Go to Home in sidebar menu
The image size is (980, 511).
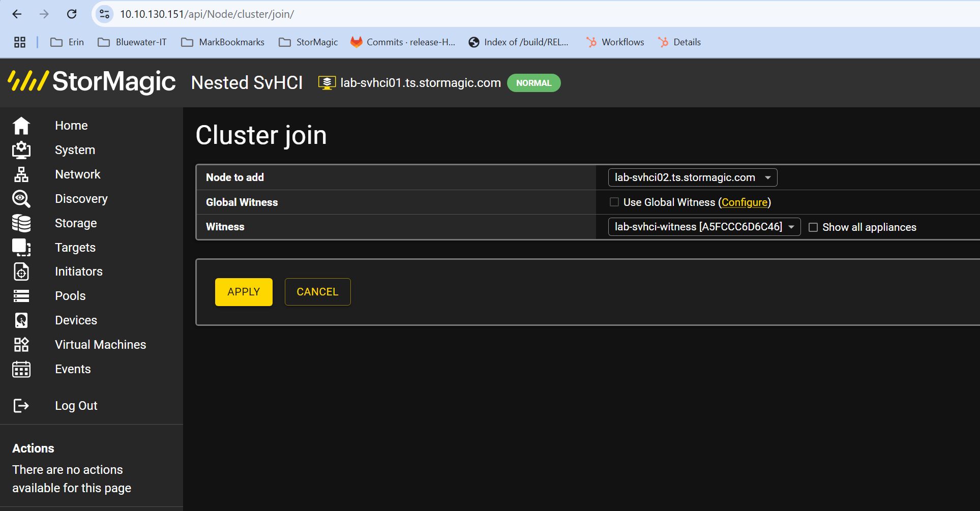[71, 126]
